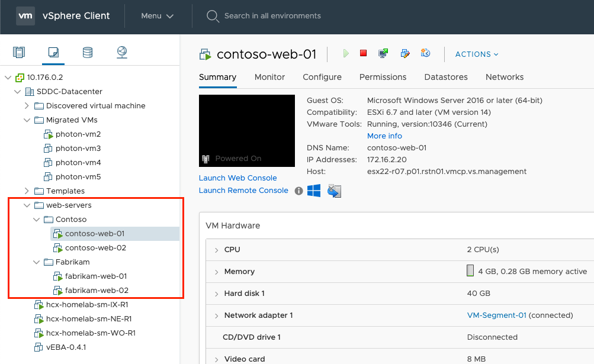Open the Launch Web Console link
This screenshot has height=364, width=594.
pos(237,178)
